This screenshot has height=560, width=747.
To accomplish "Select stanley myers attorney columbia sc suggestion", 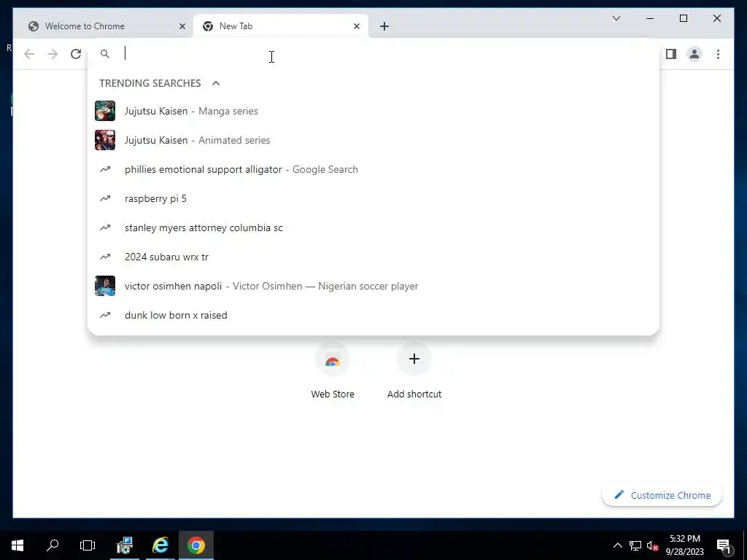I will click(373, 227).
